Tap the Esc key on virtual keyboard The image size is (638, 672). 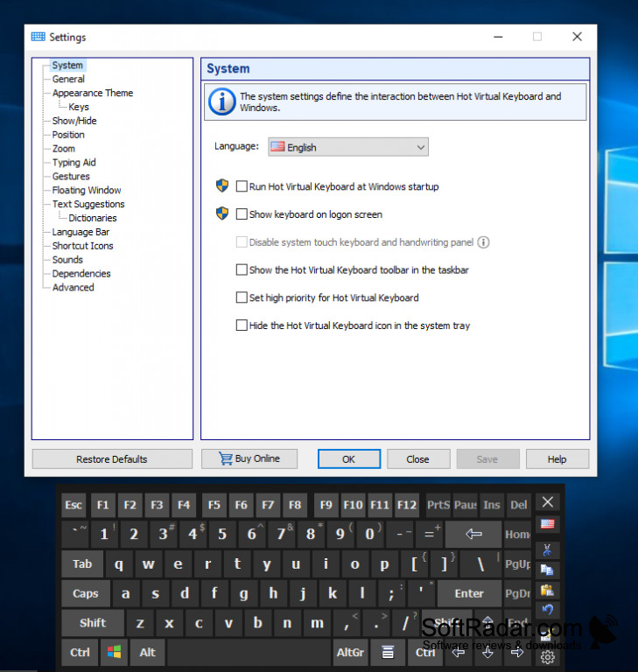(74, 505)
